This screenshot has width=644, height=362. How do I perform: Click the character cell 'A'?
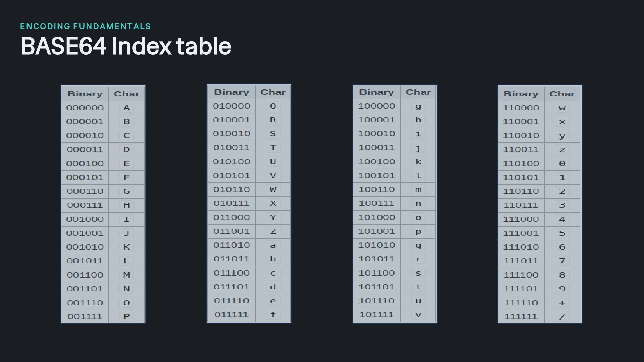(126, 108)
